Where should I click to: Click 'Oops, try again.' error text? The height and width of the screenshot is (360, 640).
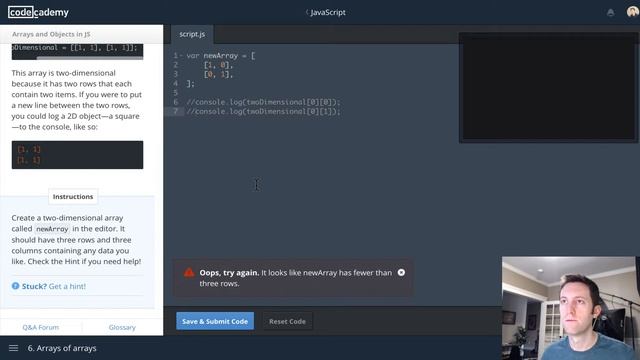[x=229, y=273]
